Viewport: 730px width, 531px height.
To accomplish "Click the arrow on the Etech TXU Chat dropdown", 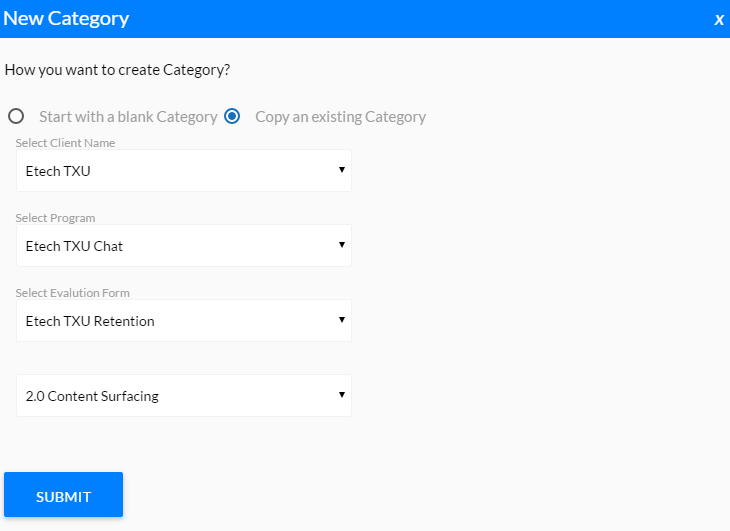I will [342, 244].
